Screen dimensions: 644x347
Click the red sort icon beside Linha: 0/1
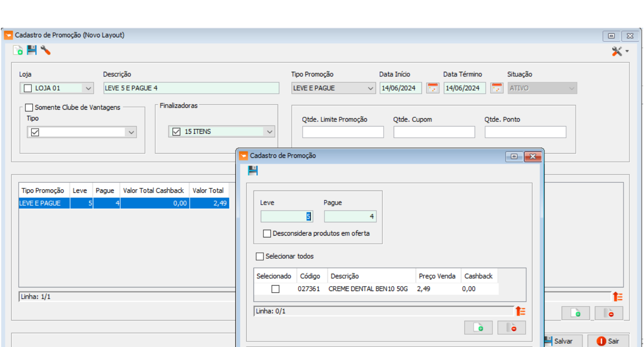(520, 311)
